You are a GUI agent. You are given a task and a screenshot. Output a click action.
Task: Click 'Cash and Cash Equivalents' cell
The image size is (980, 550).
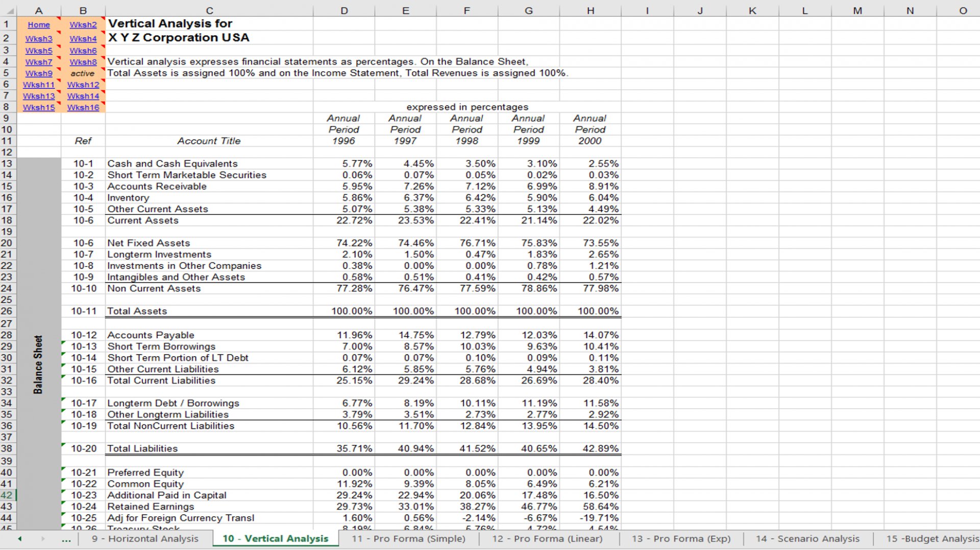coord(209,164)
